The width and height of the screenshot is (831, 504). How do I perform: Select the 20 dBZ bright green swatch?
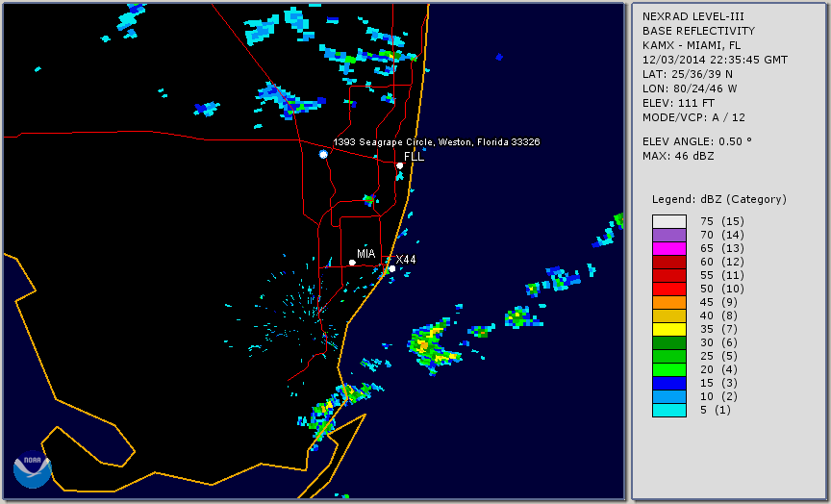[668, 370]
